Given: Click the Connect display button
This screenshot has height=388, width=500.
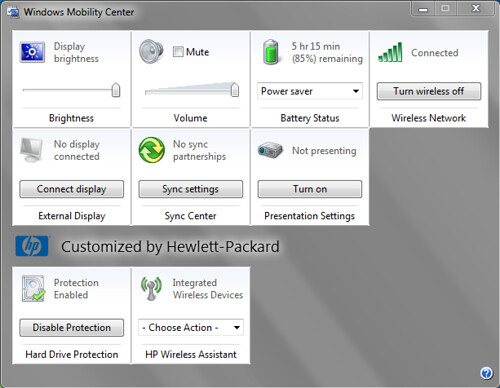Looking at the screenshot, I should (71, 189).
